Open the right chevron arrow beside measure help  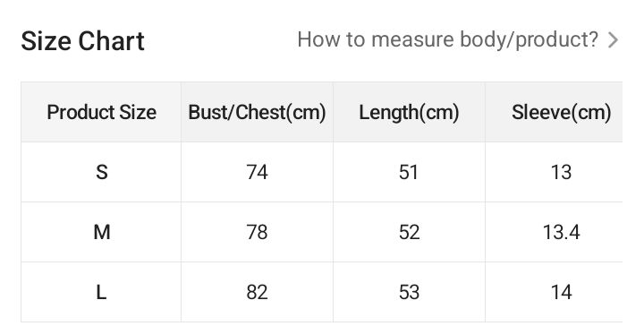tap(613, 40)
